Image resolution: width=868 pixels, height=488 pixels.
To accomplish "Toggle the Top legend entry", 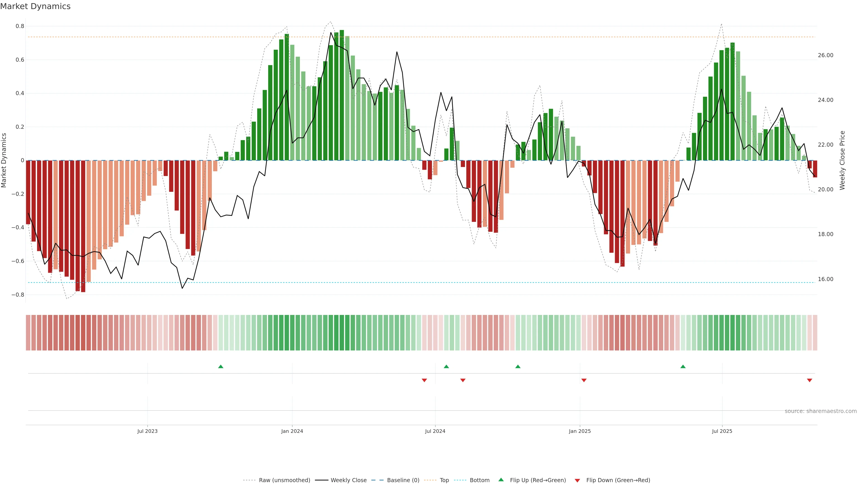I will pyautogui.click(x=444, y=480).
